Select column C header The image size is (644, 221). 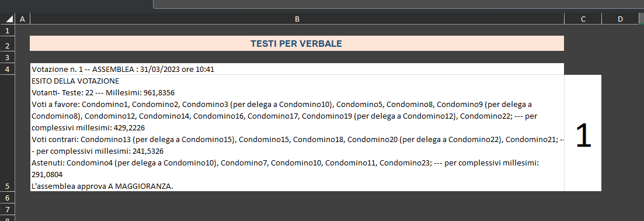click(583, 19)
